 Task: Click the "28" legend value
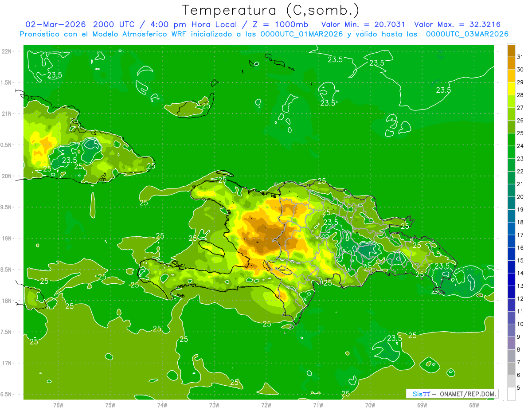click(520, 95)
